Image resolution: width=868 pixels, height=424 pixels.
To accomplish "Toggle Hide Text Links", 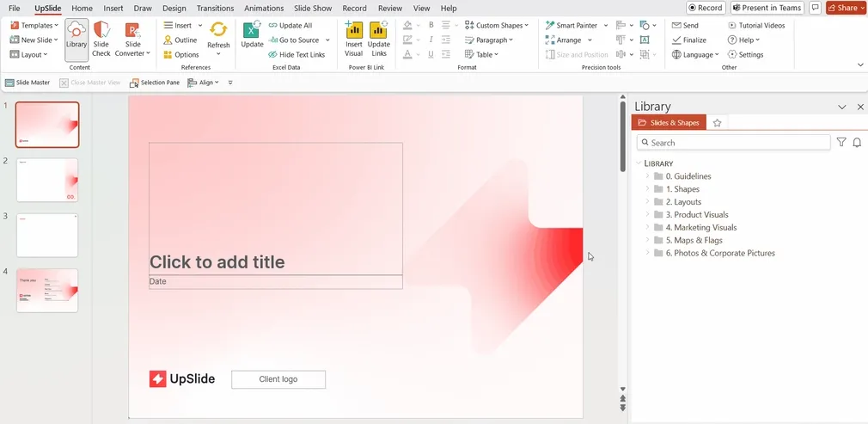I will [296, 54].
